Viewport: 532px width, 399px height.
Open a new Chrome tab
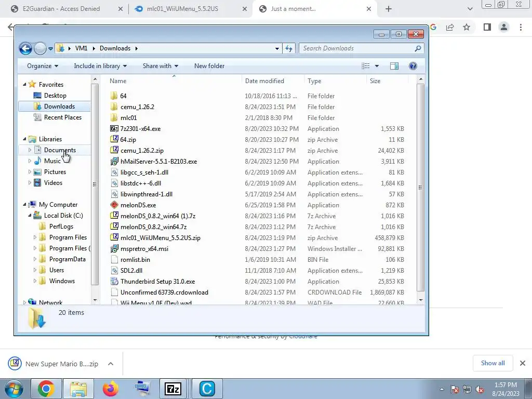[389, 9]
